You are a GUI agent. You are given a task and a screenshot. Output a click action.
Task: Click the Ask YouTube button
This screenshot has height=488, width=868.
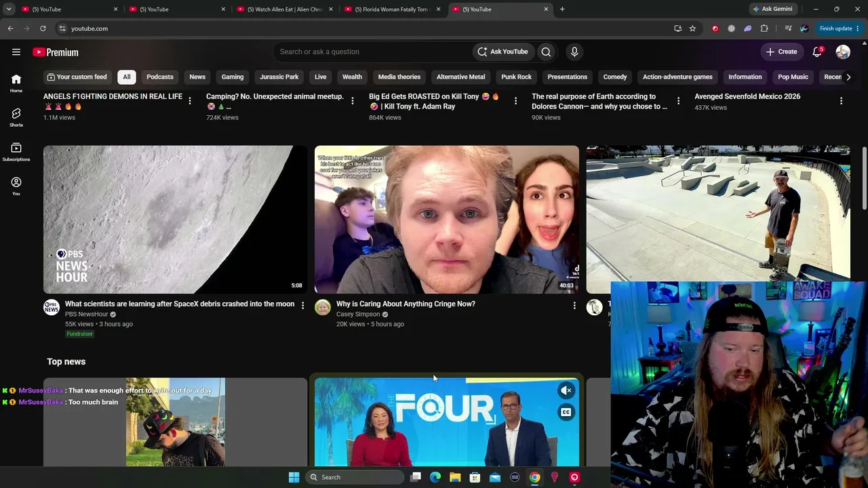coord(502,52)
